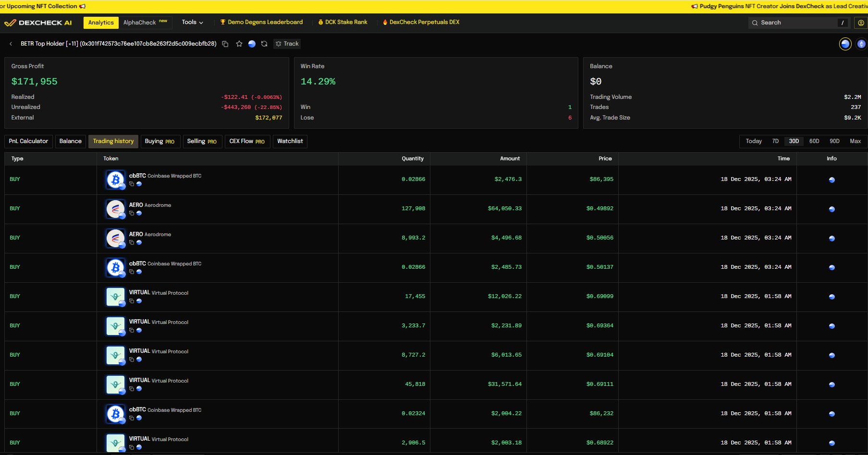Sort table by Amount column header

coord(510,158)
